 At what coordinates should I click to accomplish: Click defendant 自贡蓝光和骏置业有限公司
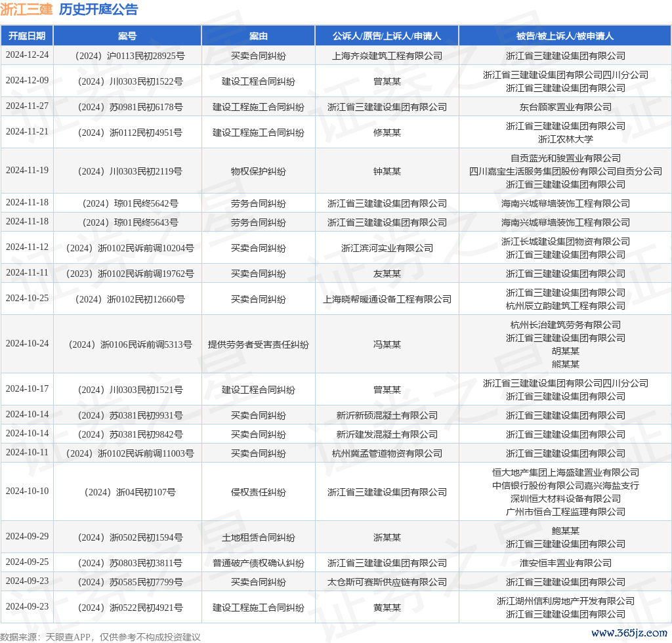[565, 159]
